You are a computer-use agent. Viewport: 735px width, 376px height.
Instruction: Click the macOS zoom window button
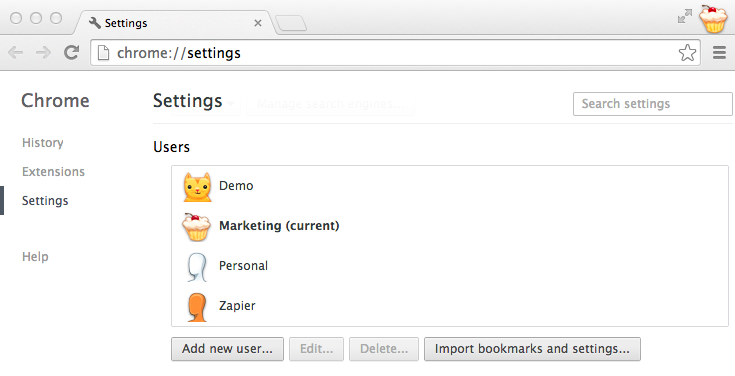(x=56, y=18)
